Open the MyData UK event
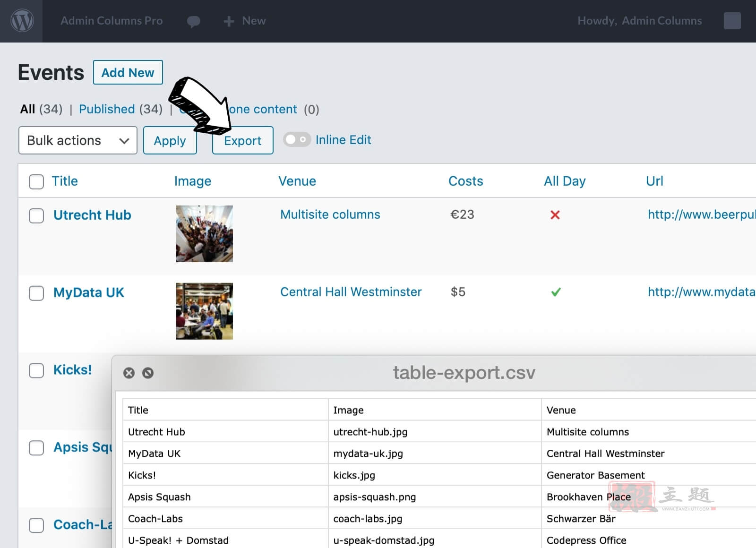The image size is (756, 548). pyautogui.click(x=89, y=292)
